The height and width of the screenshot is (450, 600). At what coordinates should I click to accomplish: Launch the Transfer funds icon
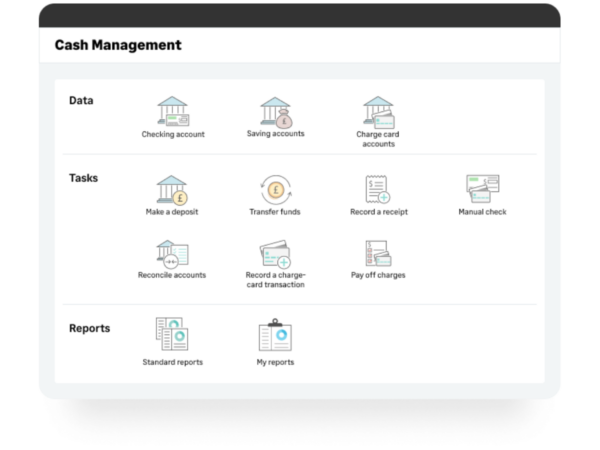tap(276, 190)
